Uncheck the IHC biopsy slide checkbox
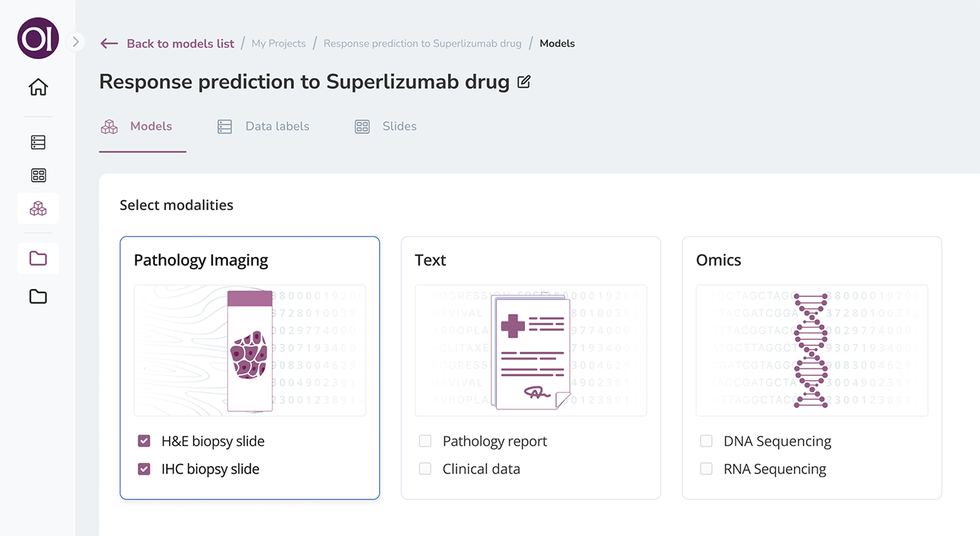This screenshot has width=980, height=536. (x=144, y=469)
